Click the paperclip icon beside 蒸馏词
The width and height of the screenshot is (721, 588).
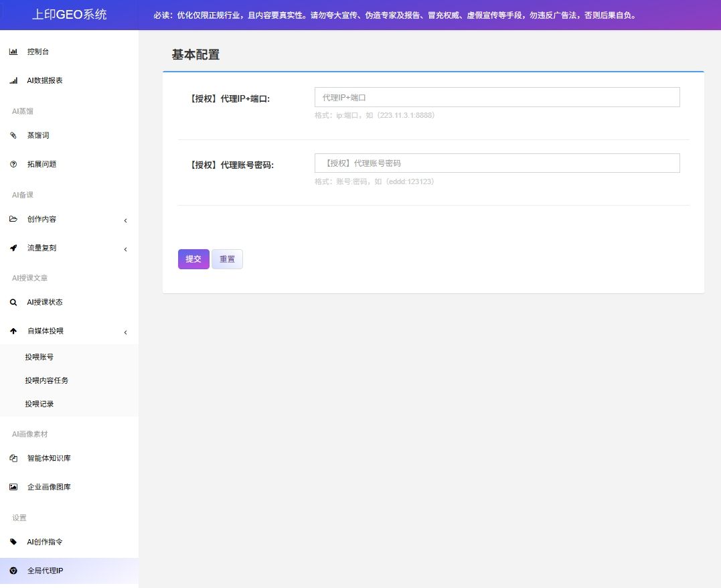(x=13, y=135)
